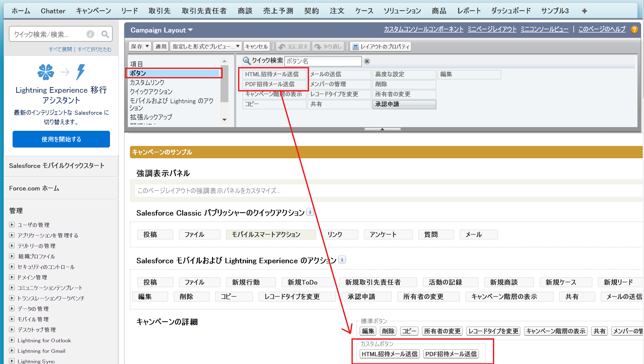644x364 pixels.
Task: Select クイックアクション in the palette list
Action: pos(151,91)
